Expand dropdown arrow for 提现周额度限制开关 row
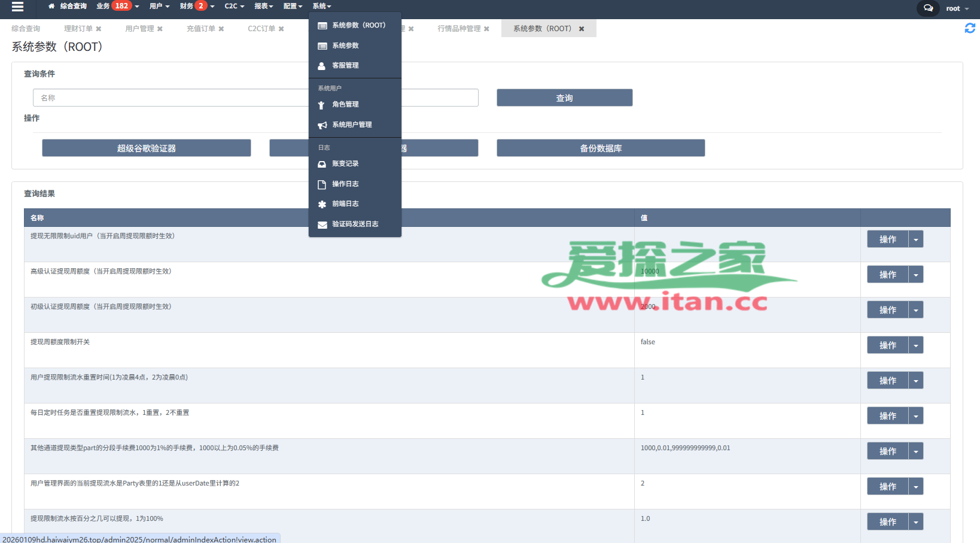 [x=915, y=345]
